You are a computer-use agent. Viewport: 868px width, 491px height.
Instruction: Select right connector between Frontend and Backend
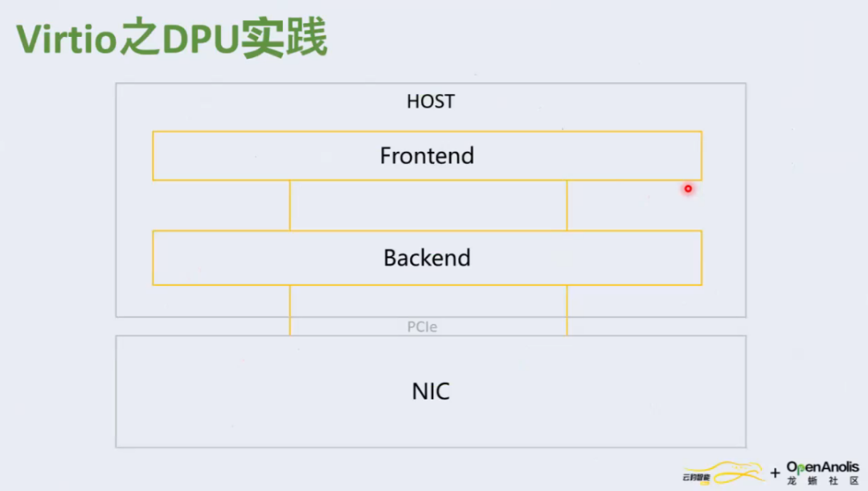(x=567, y=206)
